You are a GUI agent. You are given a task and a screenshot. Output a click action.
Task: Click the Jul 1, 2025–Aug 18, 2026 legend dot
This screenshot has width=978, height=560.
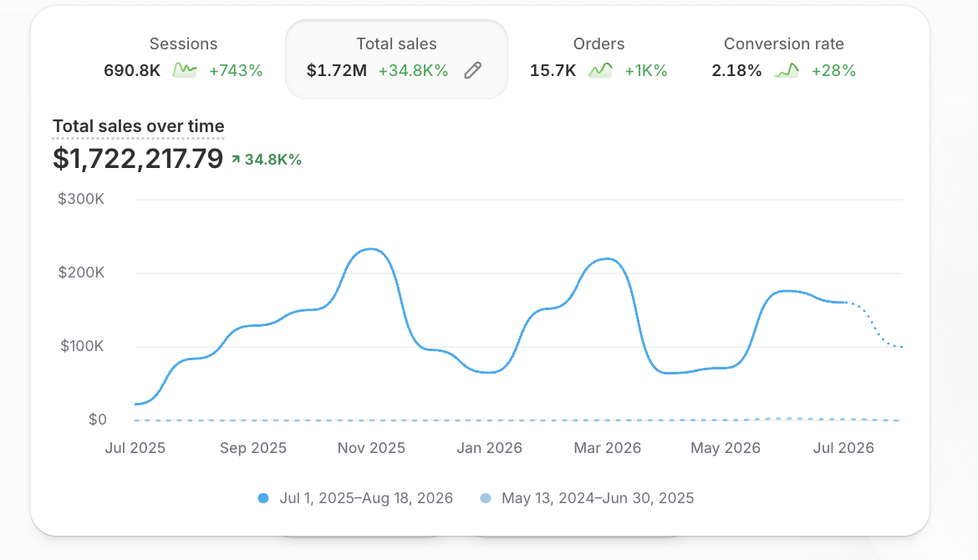tap(263, 498)
